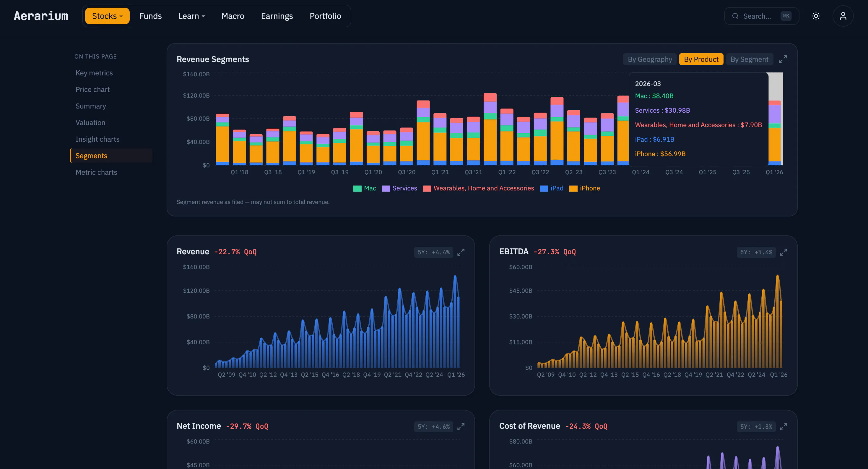Click the tooltip's Mac : $8.40B value
The image size is (868, 469).
(654, 96)
